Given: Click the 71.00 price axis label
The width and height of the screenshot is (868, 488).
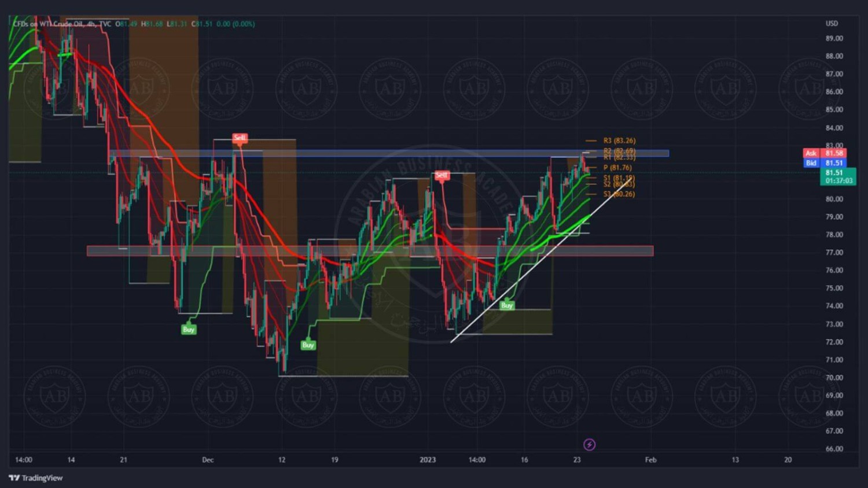Looking at the screenshot, I should click(x=834, y=360).
